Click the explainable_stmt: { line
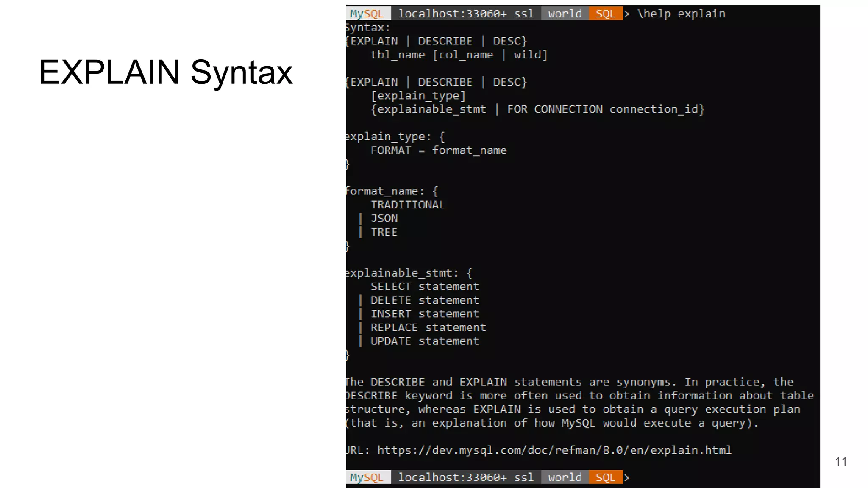This screenshot has width=868, height=488. 409,273
